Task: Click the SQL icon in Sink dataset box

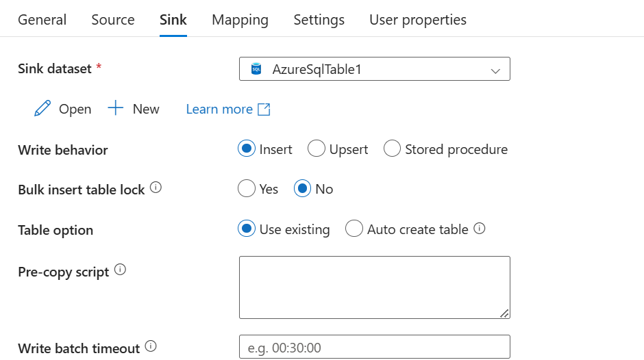Action: tap(256, 69)
